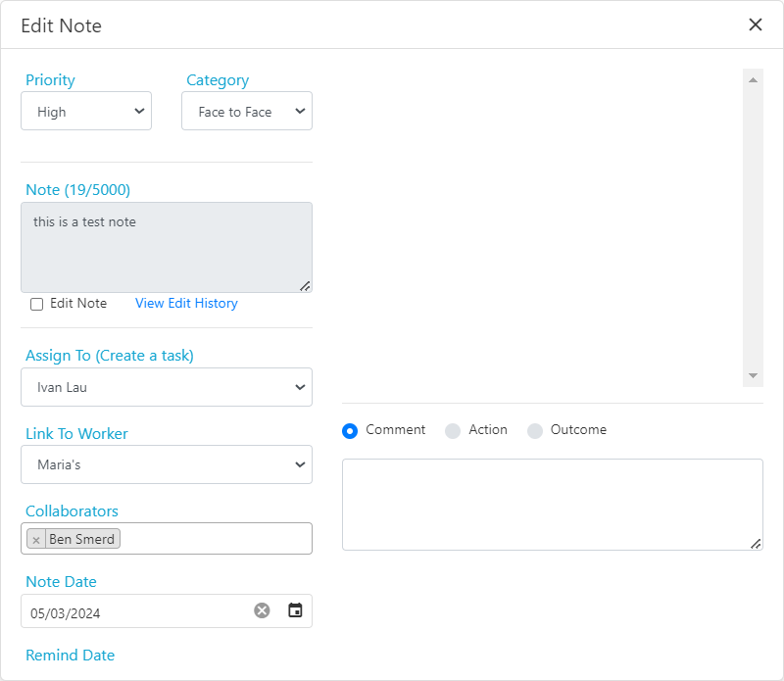784x681 pixels.
Task: Click the Priority label
Action: 50,80
